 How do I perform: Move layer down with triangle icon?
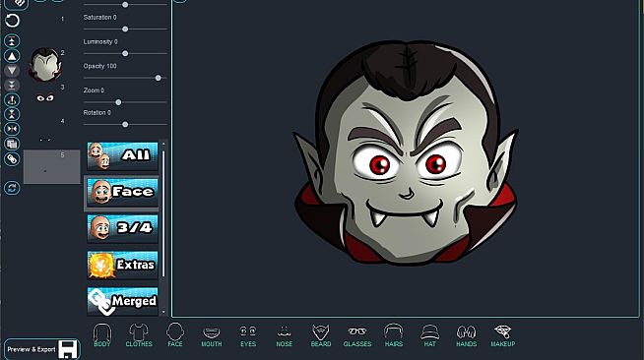click(12, 71)
